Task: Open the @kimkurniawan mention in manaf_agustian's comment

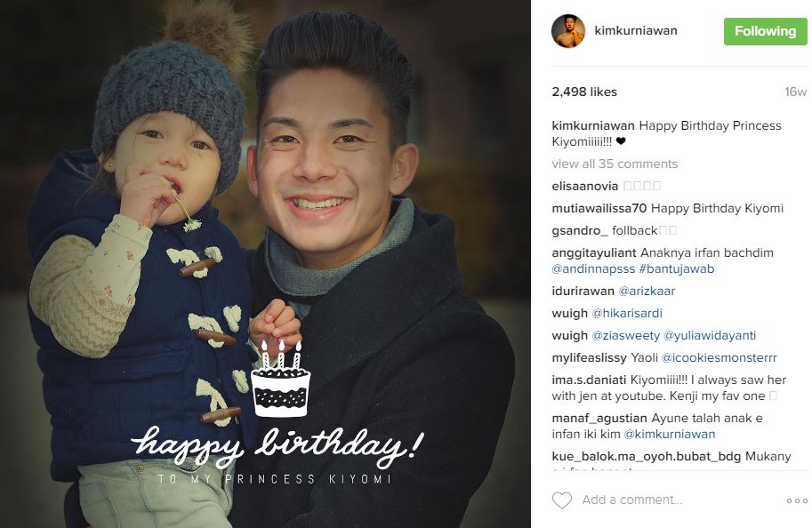Action: 670,434
